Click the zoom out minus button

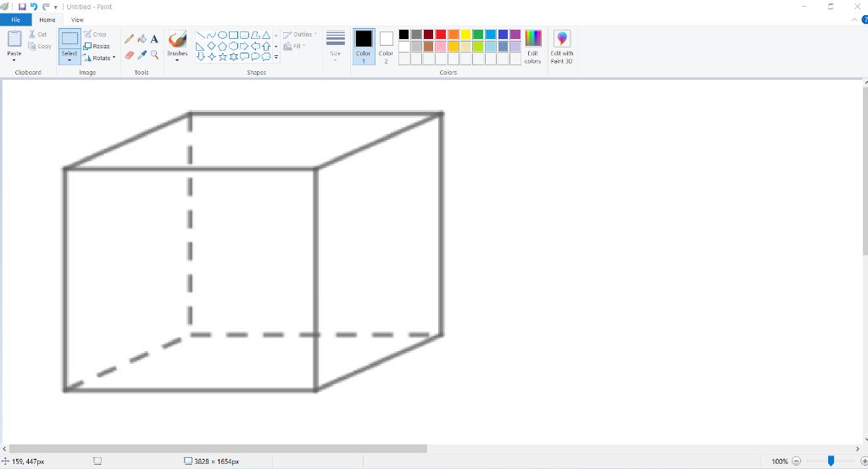pyautogui.click(x=796, y=461)
